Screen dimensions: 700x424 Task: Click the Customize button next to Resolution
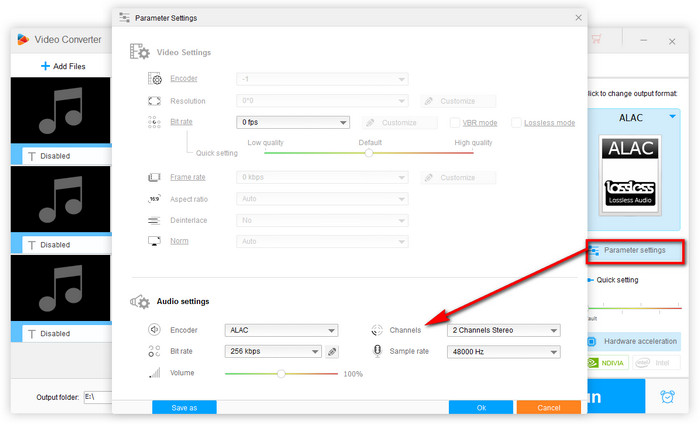click(458, 101)
